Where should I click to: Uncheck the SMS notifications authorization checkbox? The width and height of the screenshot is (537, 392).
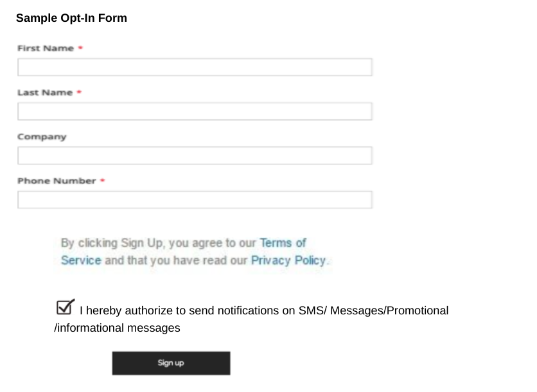click(64, 307)
